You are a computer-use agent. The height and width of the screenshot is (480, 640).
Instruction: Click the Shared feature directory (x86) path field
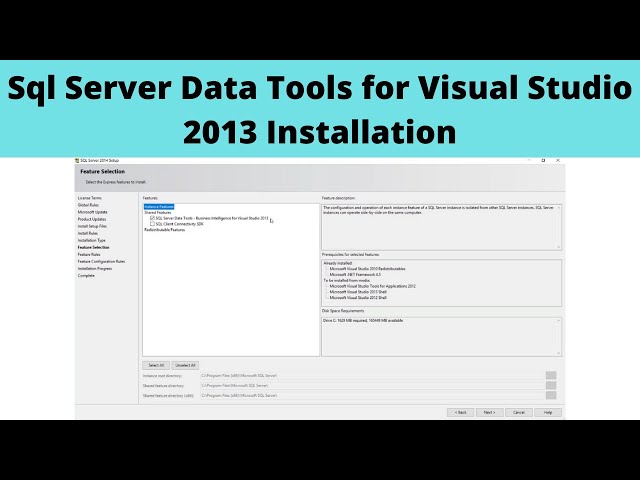[x=372, y=396]
